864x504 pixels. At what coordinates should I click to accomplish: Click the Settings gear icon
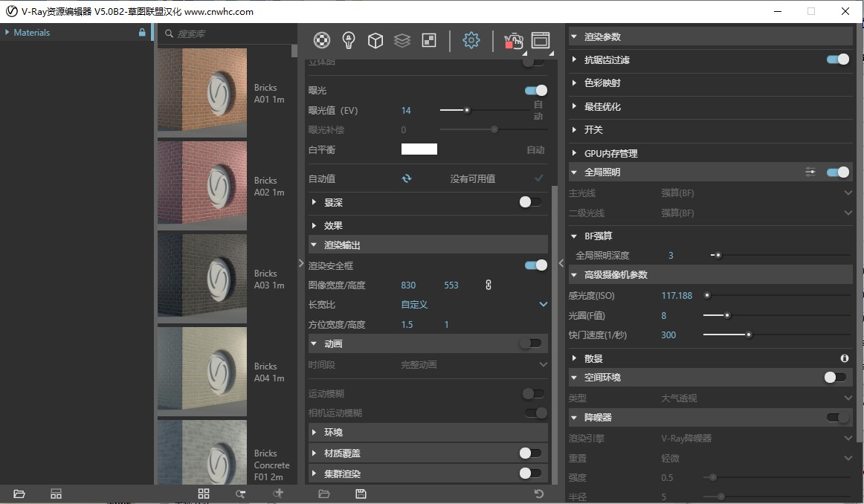coord(471,40)
